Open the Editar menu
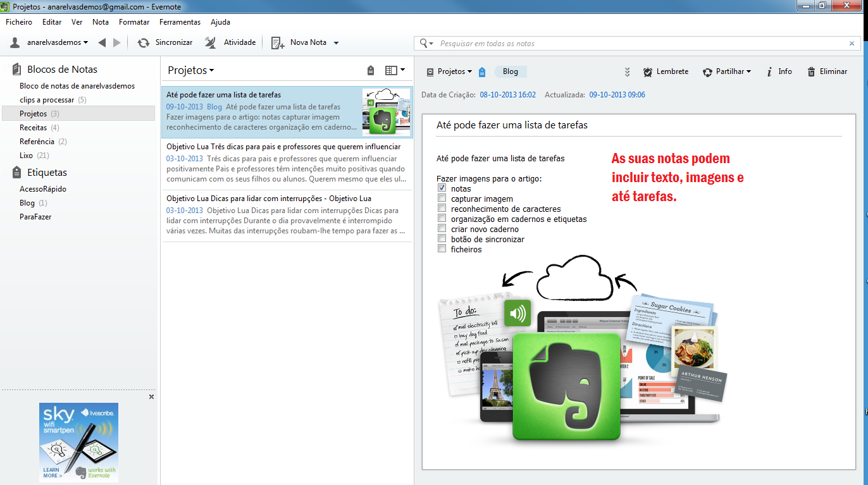868x485 pixels. (x=52, y=22)
